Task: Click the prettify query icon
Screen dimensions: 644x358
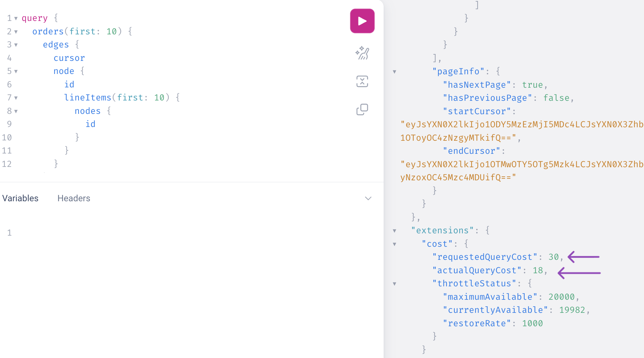Action: click(x=362, y=53)
